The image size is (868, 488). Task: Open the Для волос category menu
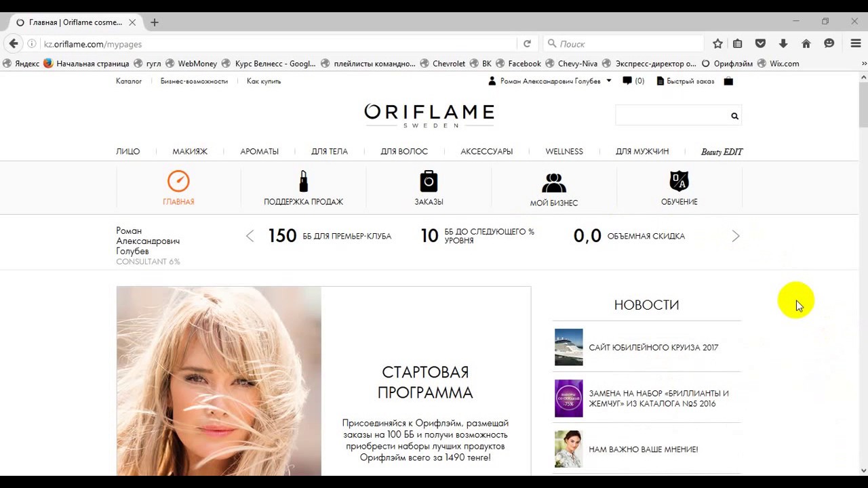(x=404, y=152)
